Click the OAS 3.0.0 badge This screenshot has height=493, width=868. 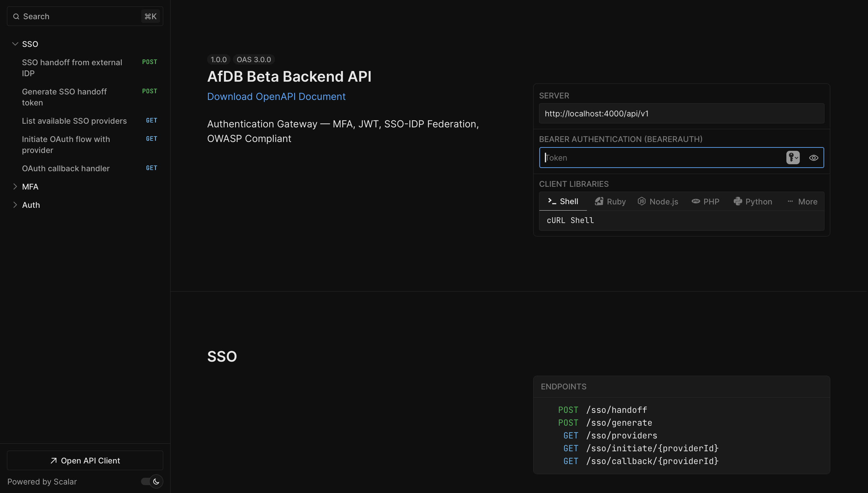tap(253, 60)
